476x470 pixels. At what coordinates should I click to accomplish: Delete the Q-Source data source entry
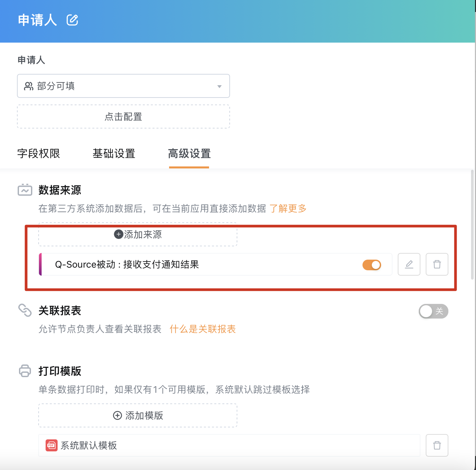click(x=437, y=264)
